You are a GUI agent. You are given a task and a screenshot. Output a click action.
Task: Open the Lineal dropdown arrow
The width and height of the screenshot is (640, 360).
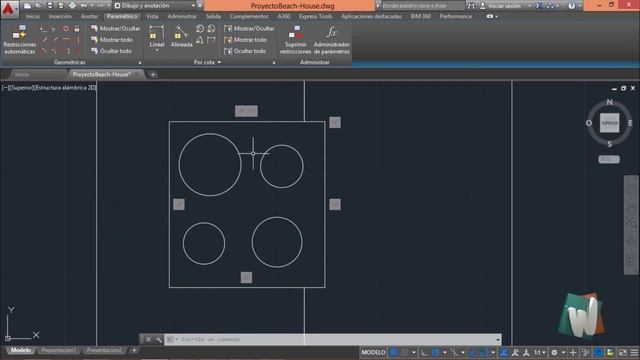pyautogui.click(x=157, y=50)
